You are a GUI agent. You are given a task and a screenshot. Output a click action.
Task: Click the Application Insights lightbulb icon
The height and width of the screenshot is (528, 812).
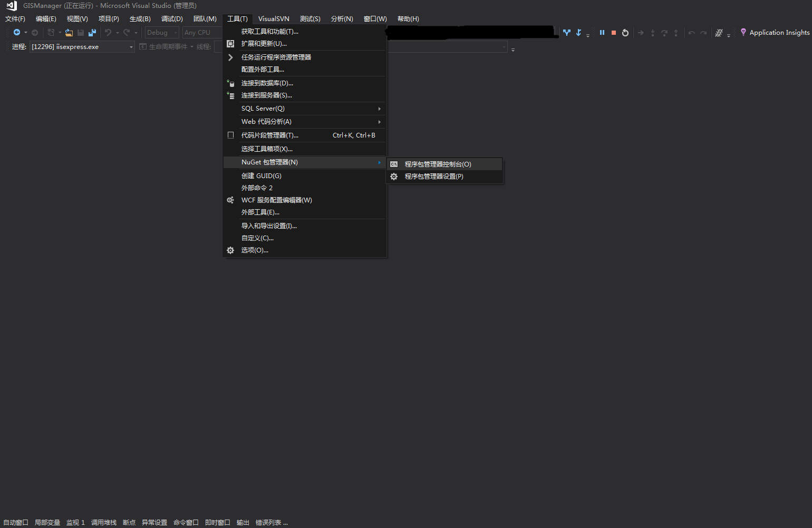pos(743,32)
